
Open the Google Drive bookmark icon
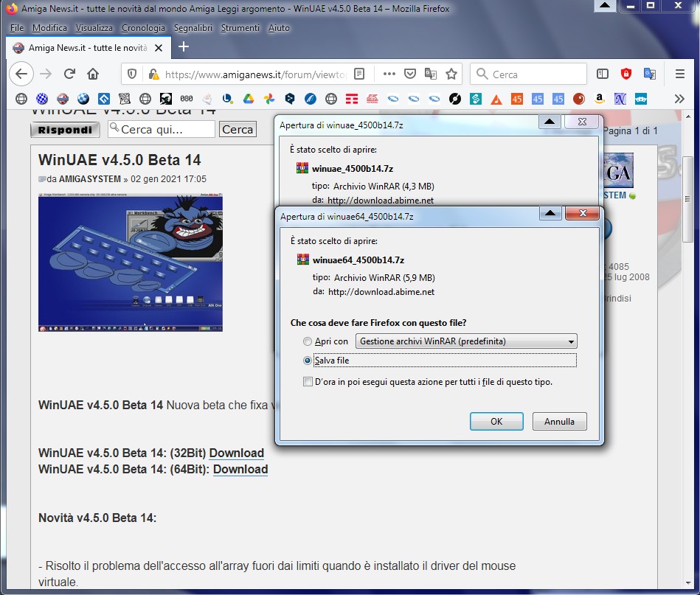click(249, 98)
